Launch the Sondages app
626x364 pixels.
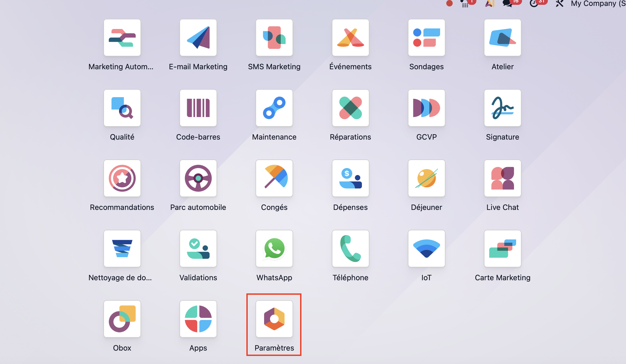426,37
